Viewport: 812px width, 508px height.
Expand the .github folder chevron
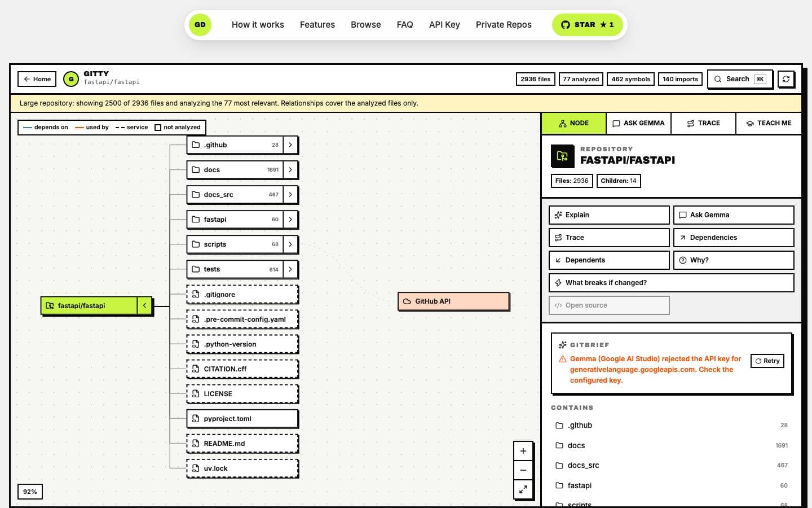290,145
